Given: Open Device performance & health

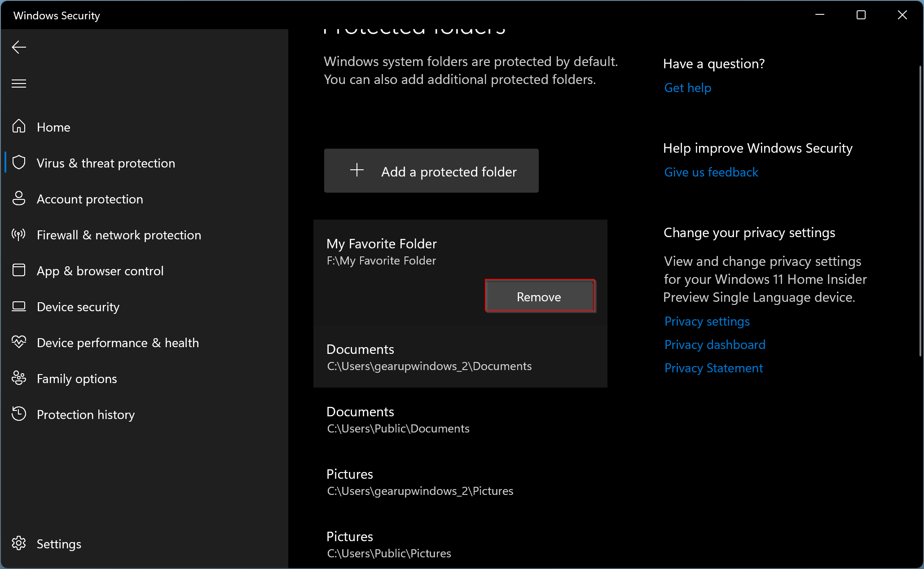Looking at the screenshot, I should (x=118, y=343).
